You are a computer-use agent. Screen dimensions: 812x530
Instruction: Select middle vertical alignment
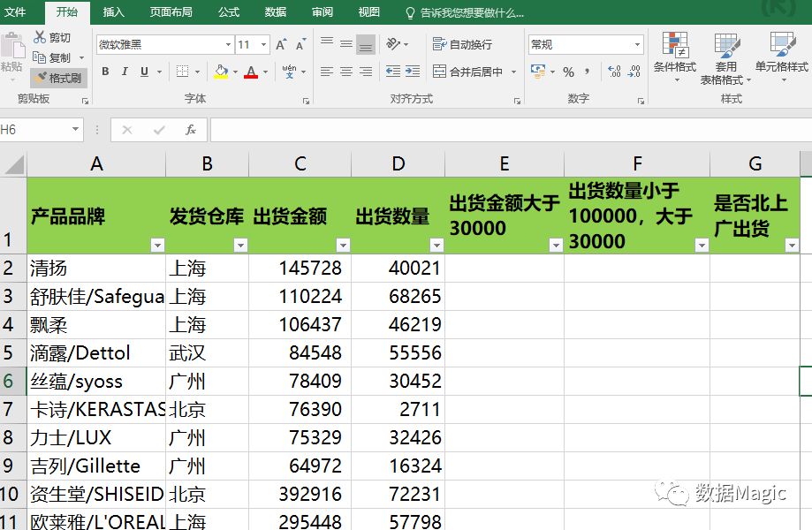tap(346, 43)
